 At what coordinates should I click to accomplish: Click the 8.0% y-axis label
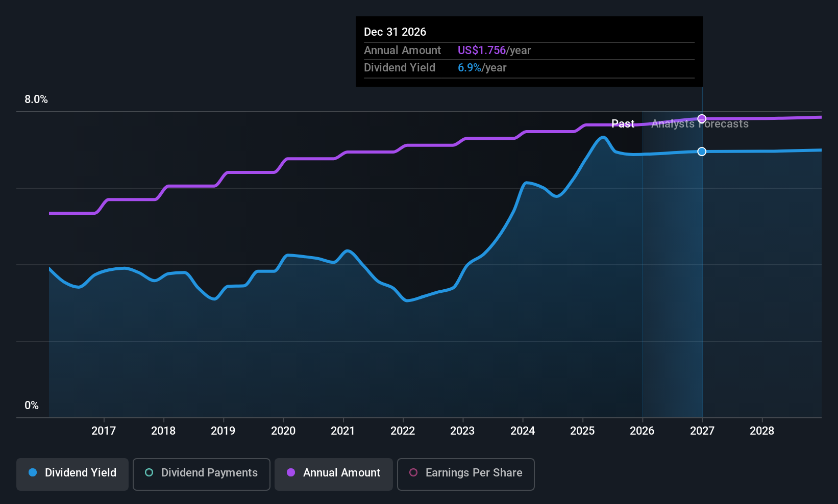[x=36, y=99]
